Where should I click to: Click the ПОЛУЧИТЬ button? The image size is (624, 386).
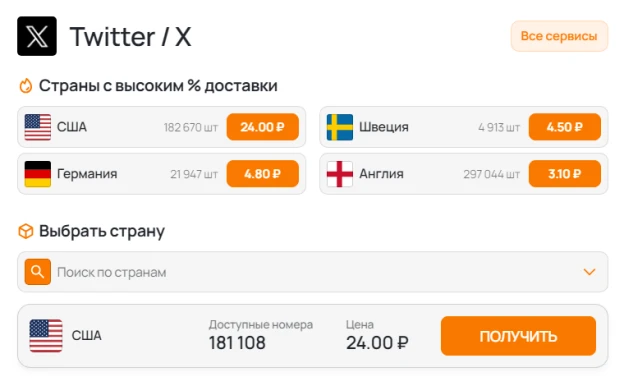pos(518,336)
